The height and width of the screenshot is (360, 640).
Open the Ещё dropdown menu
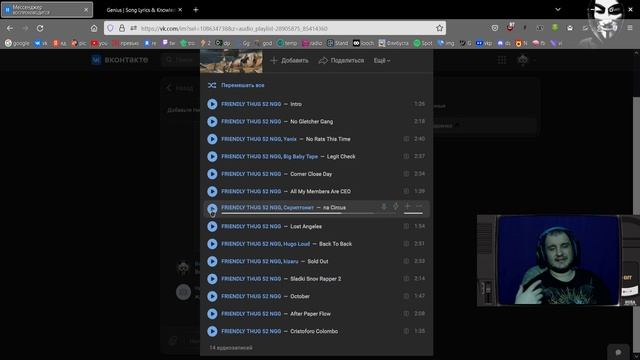tap(382, 60)
